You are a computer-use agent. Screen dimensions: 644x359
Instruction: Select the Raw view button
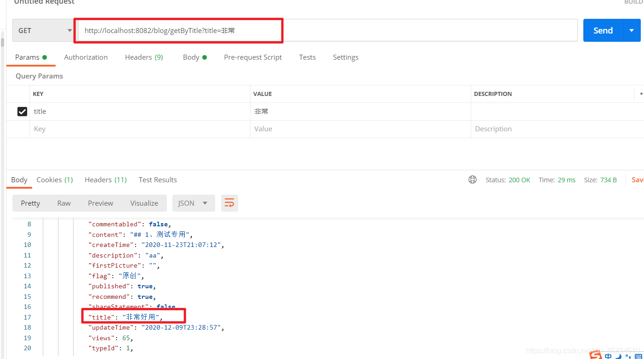click(x=64, y=203)
